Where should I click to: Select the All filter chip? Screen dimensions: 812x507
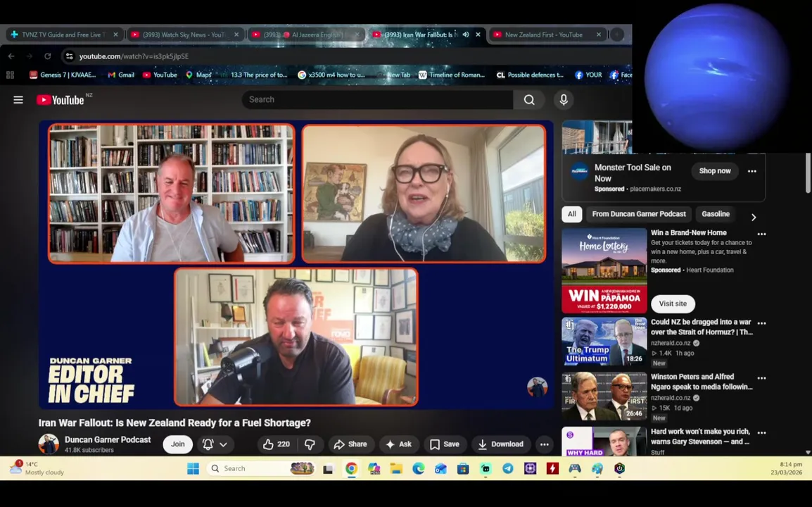point(572,214)
